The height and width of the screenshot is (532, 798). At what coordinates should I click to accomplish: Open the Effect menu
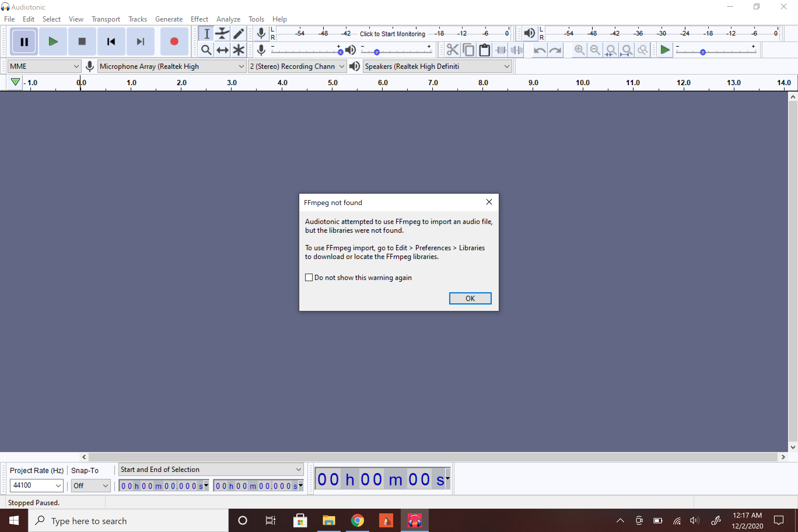coord(199,19)
